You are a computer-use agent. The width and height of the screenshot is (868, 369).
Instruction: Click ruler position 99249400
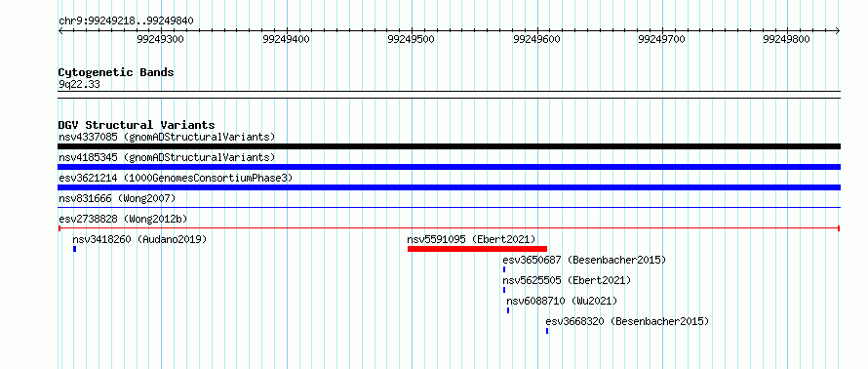point(286,39)
